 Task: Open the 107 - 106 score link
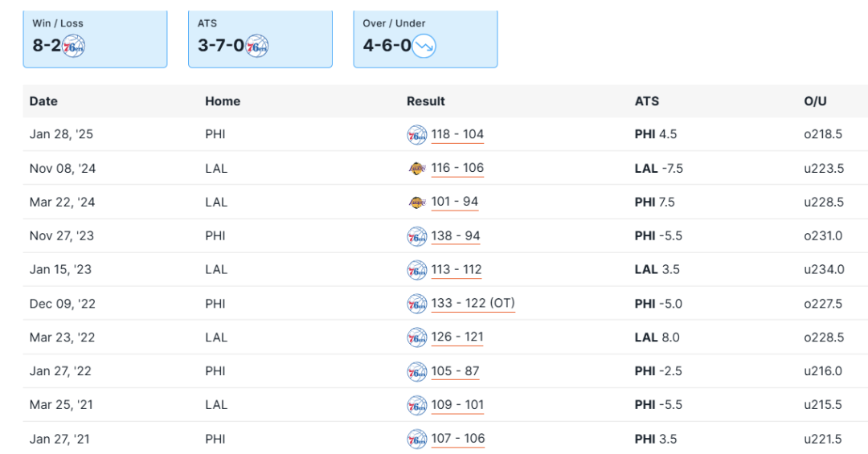pos(458,438)
